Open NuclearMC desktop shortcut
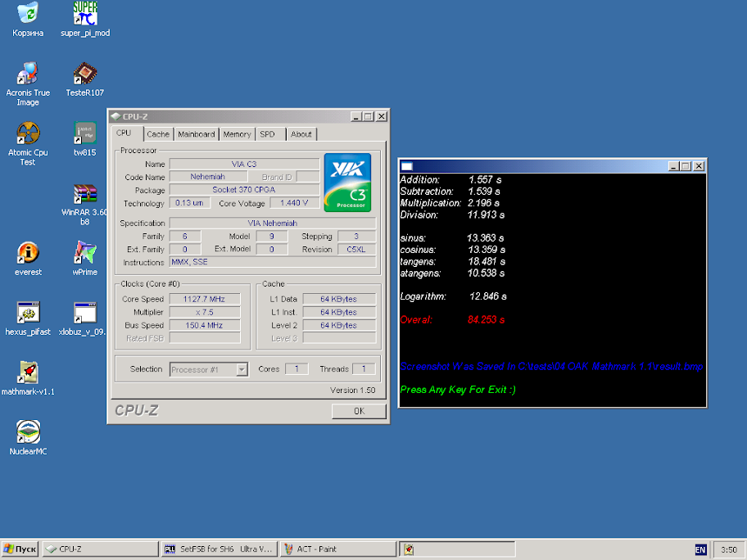 click(x=28, y=432)
